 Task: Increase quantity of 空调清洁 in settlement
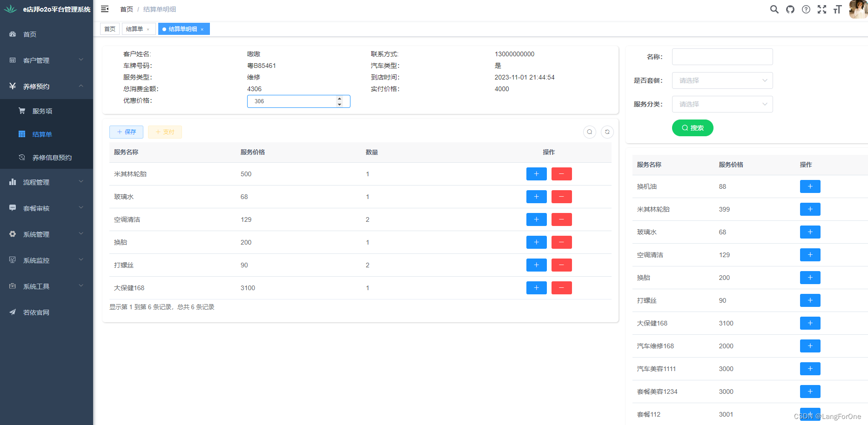pyautogui.click(x=537, y=219)
